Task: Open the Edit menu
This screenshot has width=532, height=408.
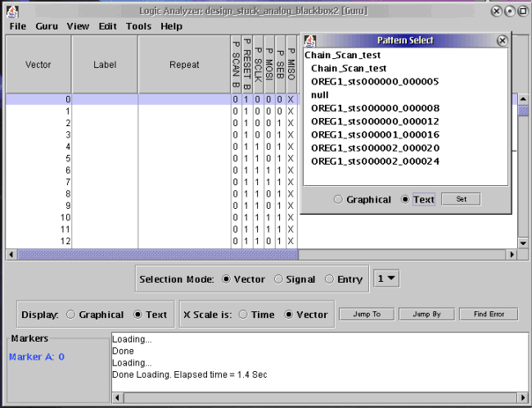Action: (x=108, y=26)
